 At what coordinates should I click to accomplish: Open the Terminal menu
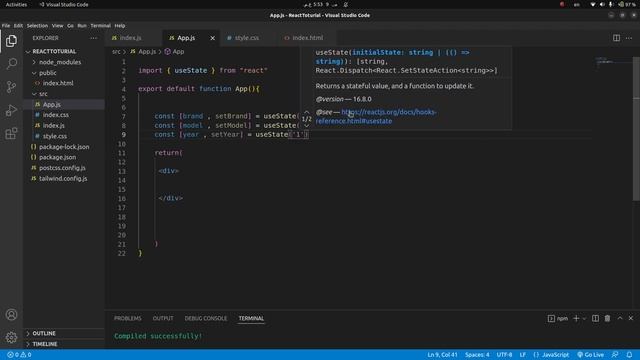click(x=100, y=25)
